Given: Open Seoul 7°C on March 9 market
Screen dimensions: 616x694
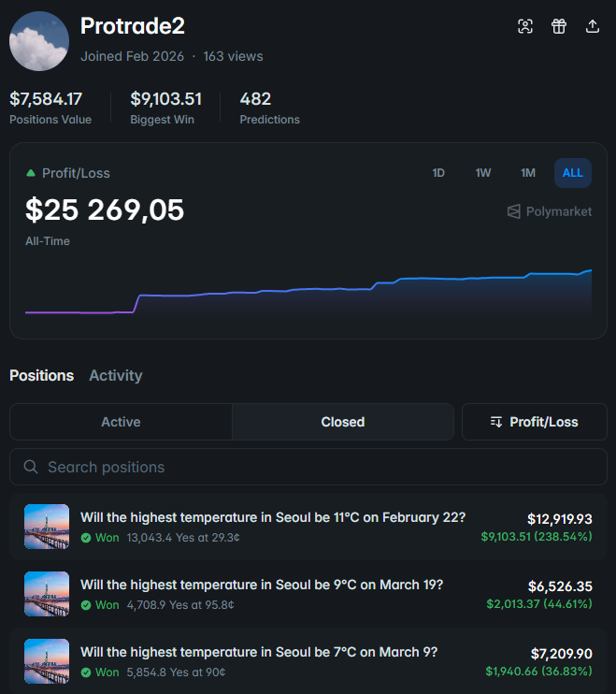Looking at the screenshot, I should 259,652.
